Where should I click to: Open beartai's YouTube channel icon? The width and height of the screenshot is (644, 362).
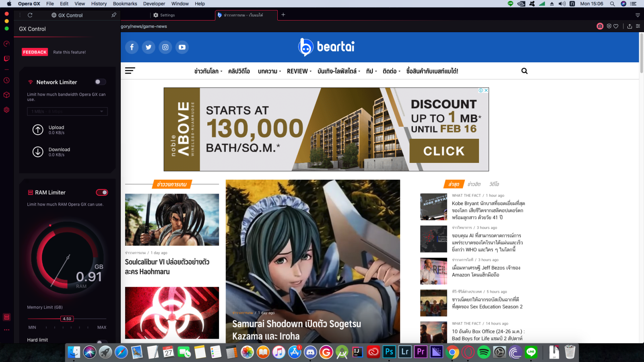(x=182, y=47)
